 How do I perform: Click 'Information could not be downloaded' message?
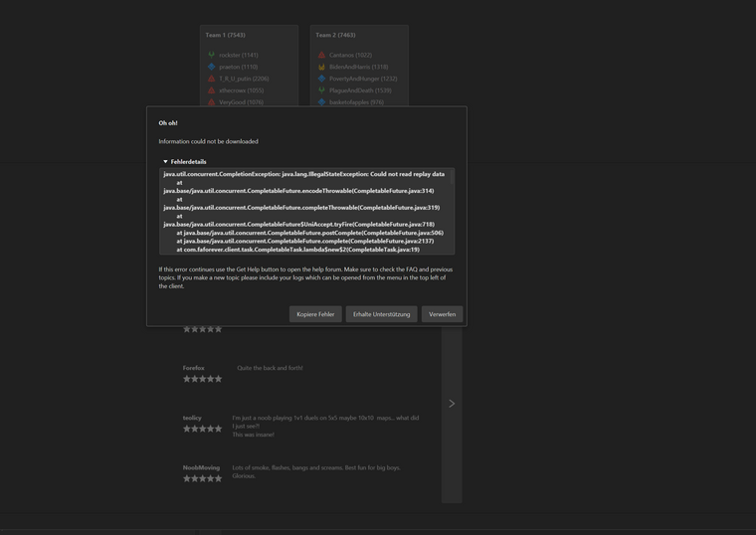(208, 141)
